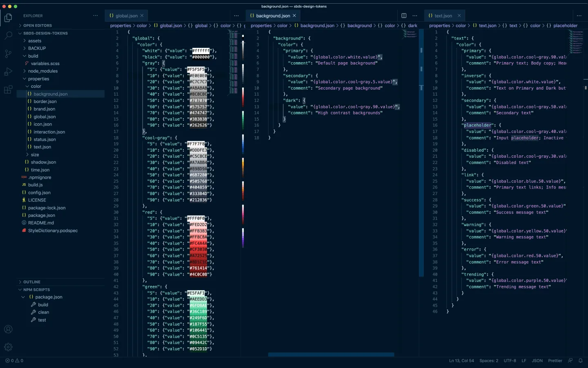Open StyleDictionary.podspec file
The width and height of the screenshot is (588, 368).
click(x=53, y=231)
